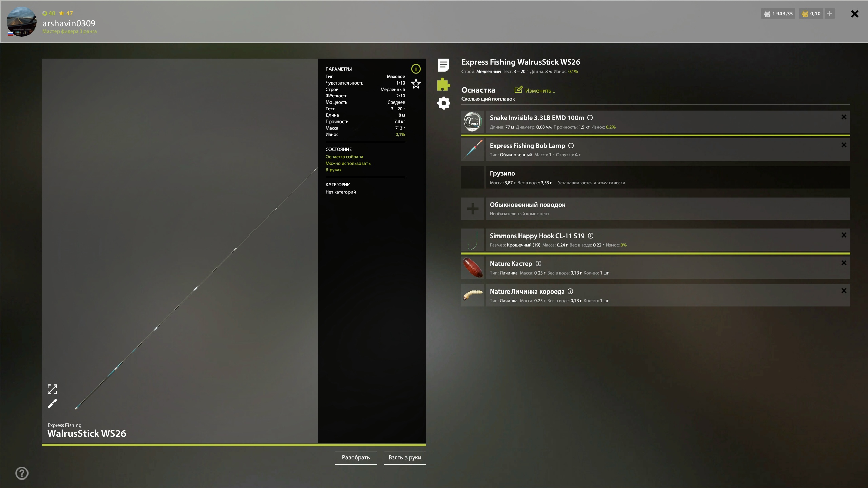868x488 pixels.
Task: Expand the rod image to fullscreen
Action: pos(52,389)
